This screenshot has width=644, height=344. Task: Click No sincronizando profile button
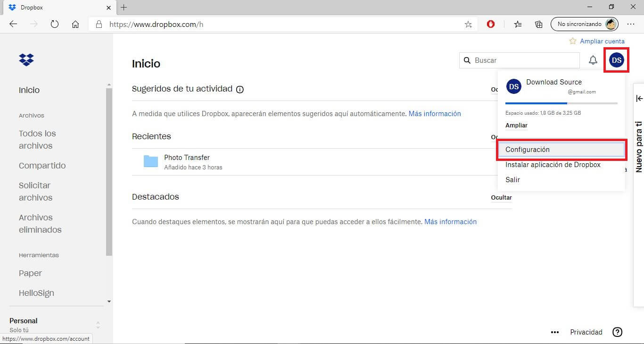pyautogui.click(x=585, y=24)
